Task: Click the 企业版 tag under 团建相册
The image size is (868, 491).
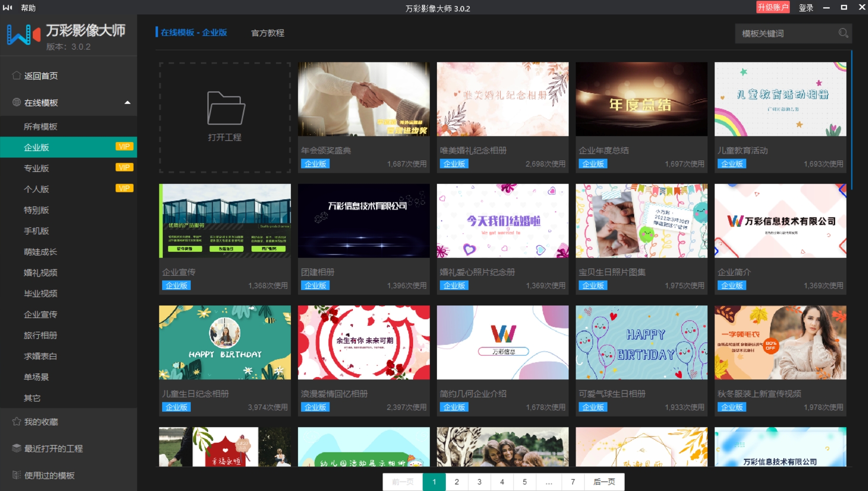Action: click(x=315, y=285)
